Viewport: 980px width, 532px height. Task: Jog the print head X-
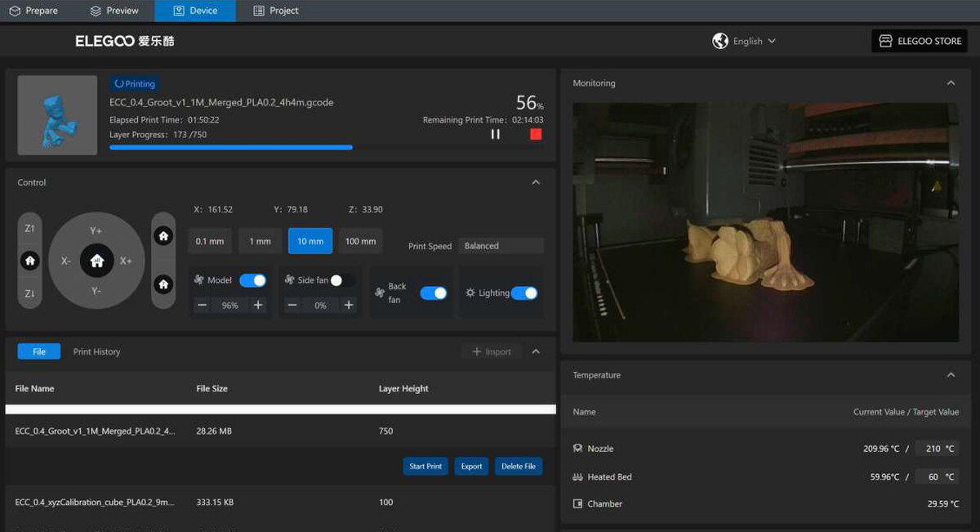pyautogui.click(x=66, y=261)
